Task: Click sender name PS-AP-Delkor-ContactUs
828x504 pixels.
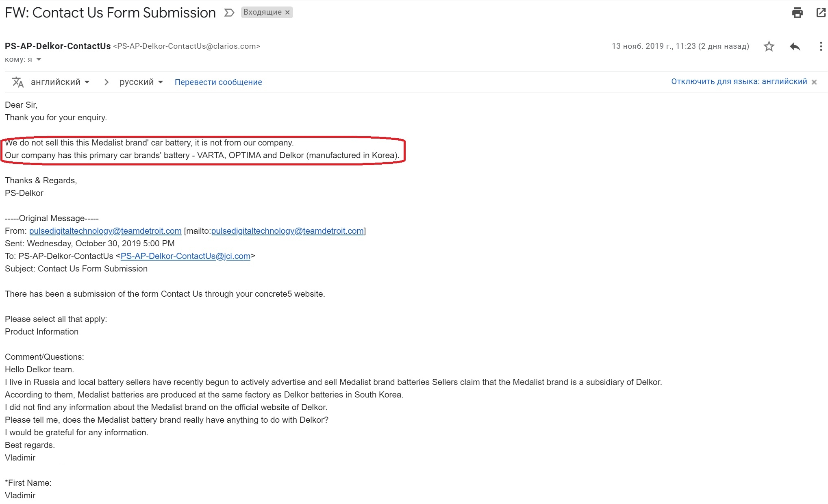Action: pyautogui.click(x=58, y=46)
